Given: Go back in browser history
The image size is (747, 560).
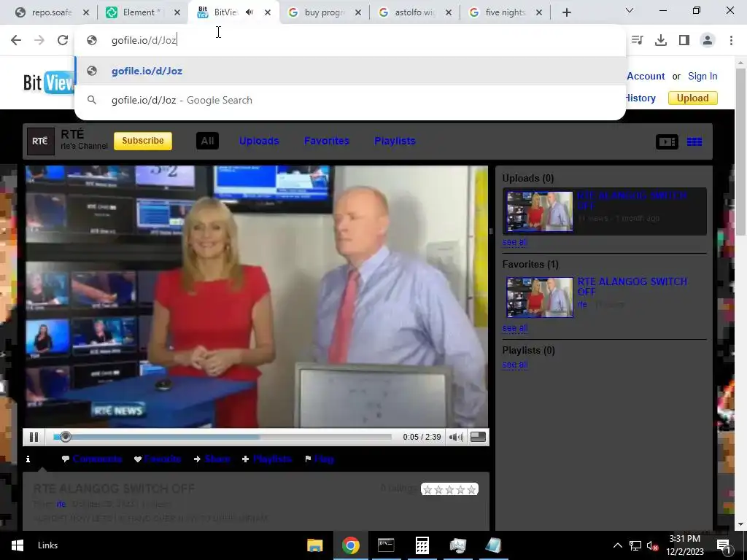Looking at the screenshot, I should [x=16, y=40].
